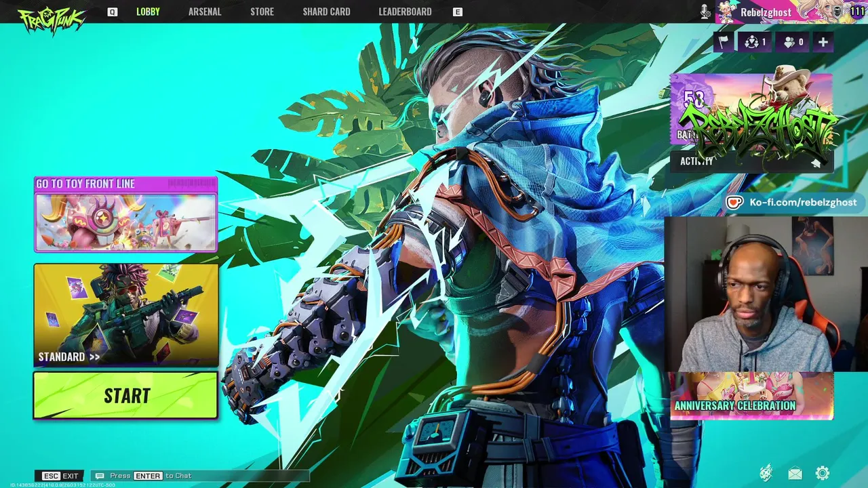Open the Activity panel
Image resolution: width=868 pixels, height=488 pixels.
[751, 161]
